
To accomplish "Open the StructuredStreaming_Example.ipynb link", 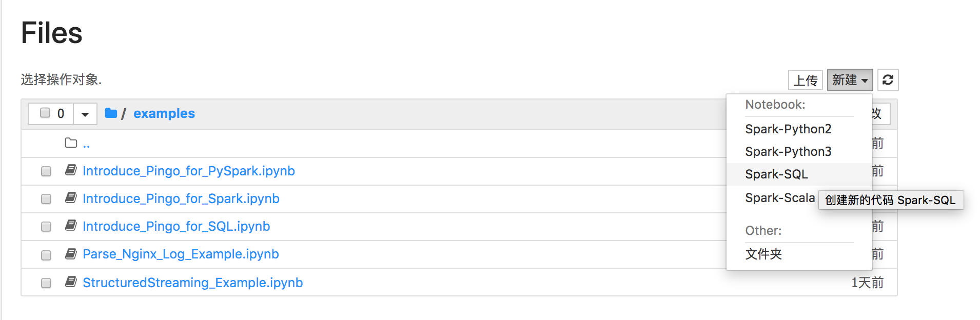I will pyautogui.click(x=192, y=283).
